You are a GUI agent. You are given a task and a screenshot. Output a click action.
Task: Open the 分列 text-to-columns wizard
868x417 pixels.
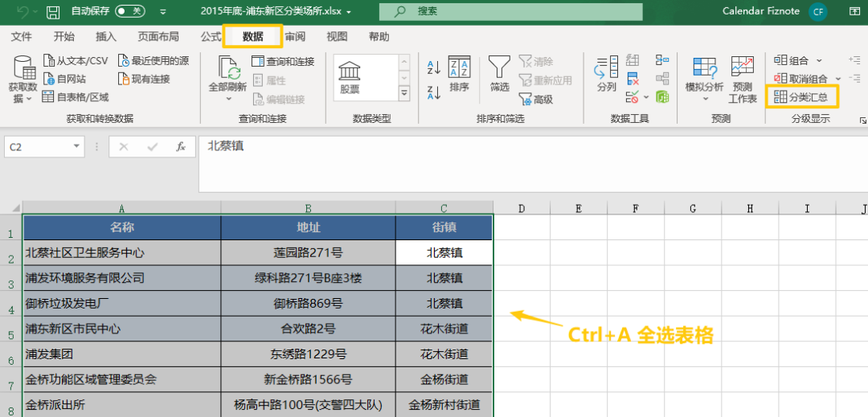(x=607, y=74)
